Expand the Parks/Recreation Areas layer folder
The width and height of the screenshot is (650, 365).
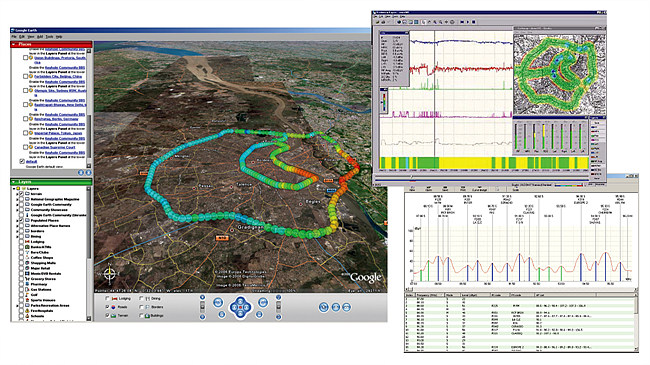point(17,305)
